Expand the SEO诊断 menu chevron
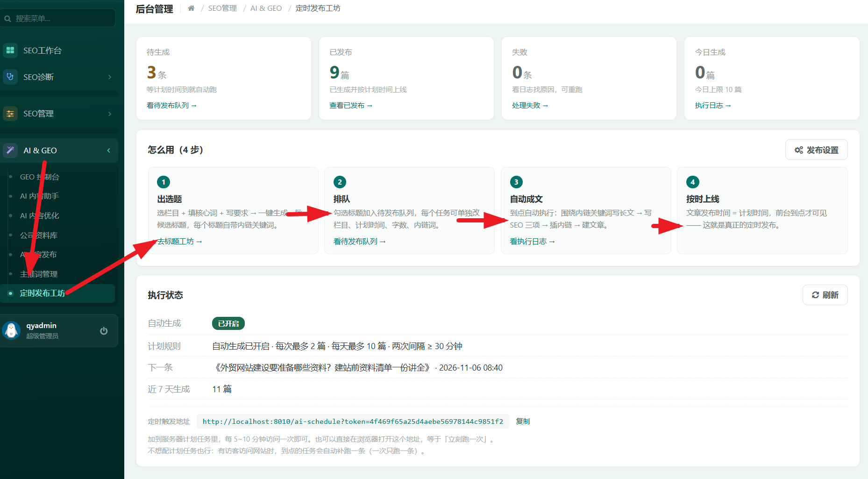 [110, 77]
